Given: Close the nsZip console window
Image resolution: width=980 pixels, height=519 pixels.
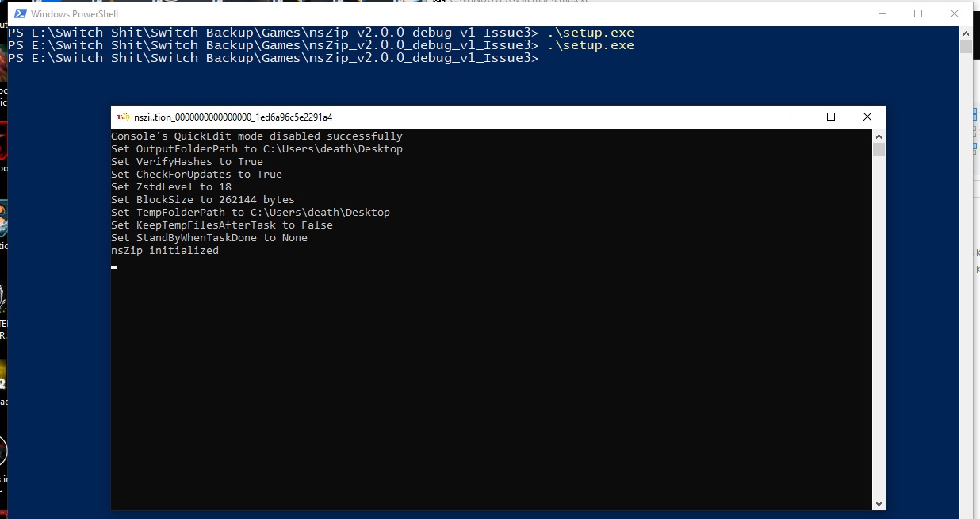Looking at the screenshot, I should [867, 117].
